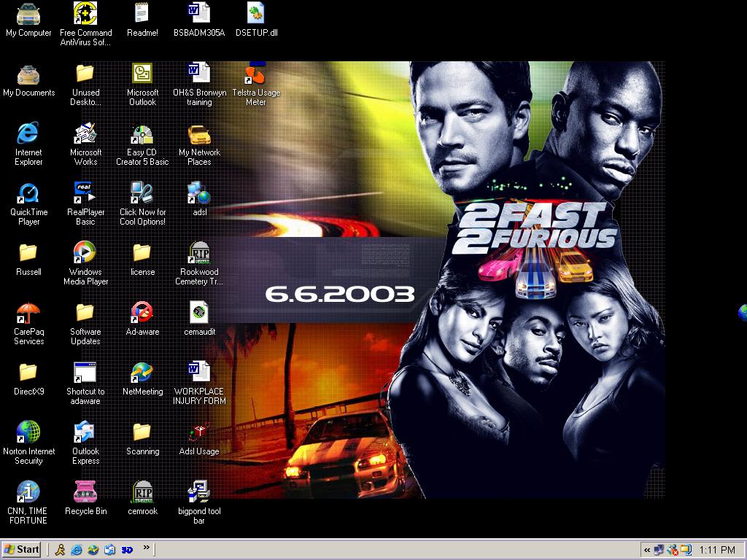The height and width of the screenshot is (560, 747).
Task: Open Norton Internet Security shortcut
Action: (28, 433)
